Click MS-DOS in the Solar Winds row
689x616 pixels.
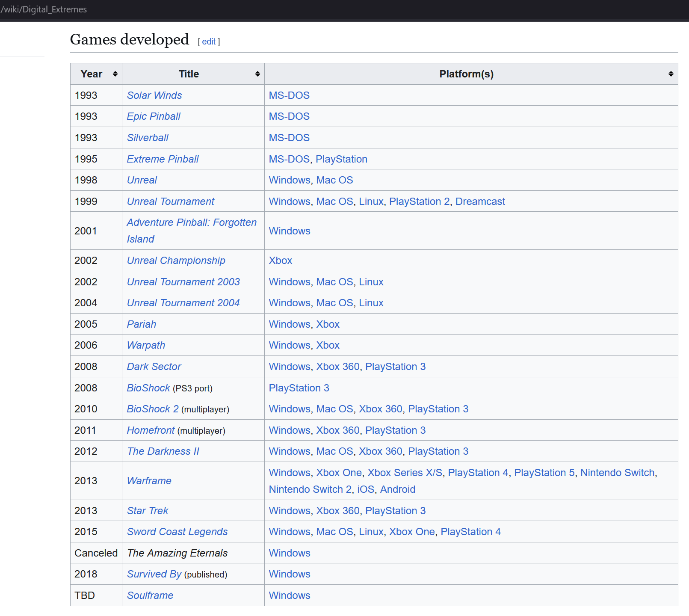[x=289, y=95]
